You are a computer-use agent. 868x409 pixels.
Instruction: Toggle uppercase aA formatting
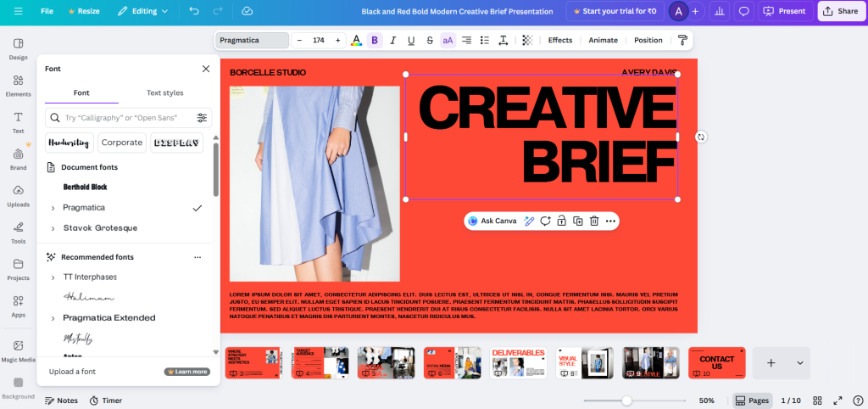pyautogui.click(x=448, y=40)
